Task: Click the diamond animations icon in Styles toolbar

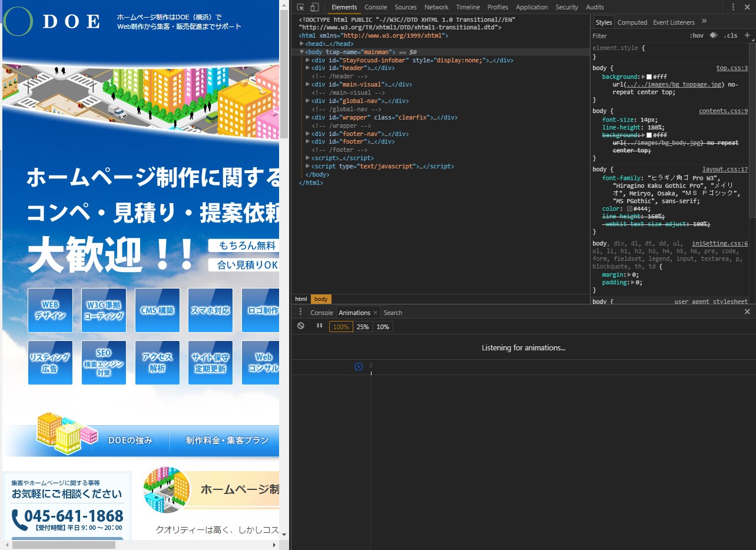Action: pyautogui.click(x=714, y=35)
